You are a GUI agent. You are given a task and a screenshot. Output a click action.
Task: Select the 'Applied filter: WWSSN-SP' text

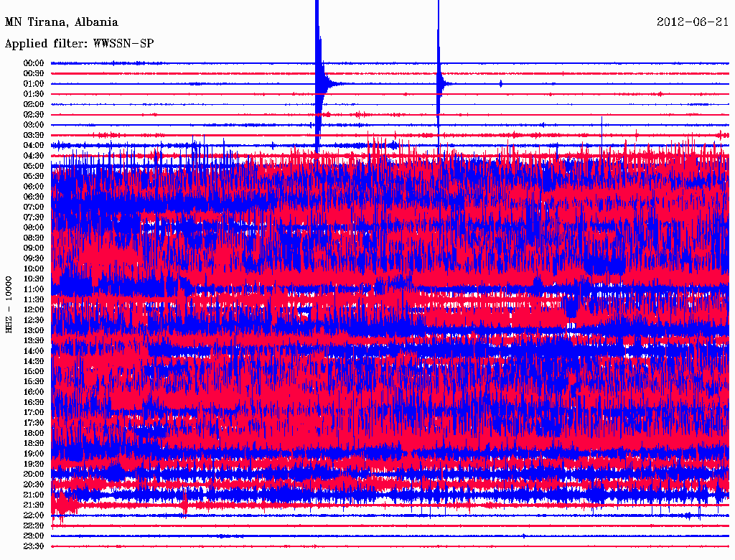coord(79,44)
